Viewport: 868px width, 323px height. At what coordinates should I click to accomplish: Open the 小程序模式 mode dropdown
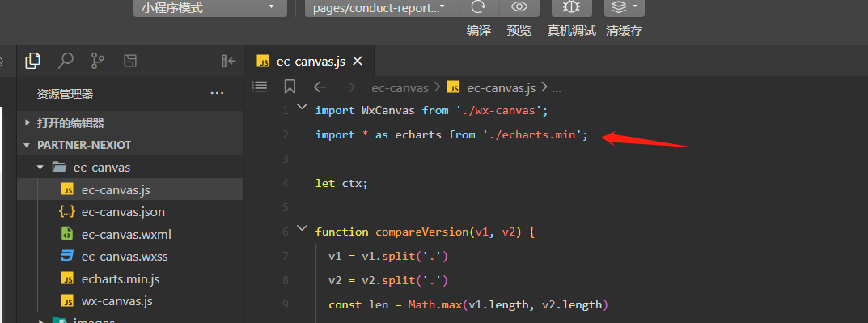pos(210,8)
